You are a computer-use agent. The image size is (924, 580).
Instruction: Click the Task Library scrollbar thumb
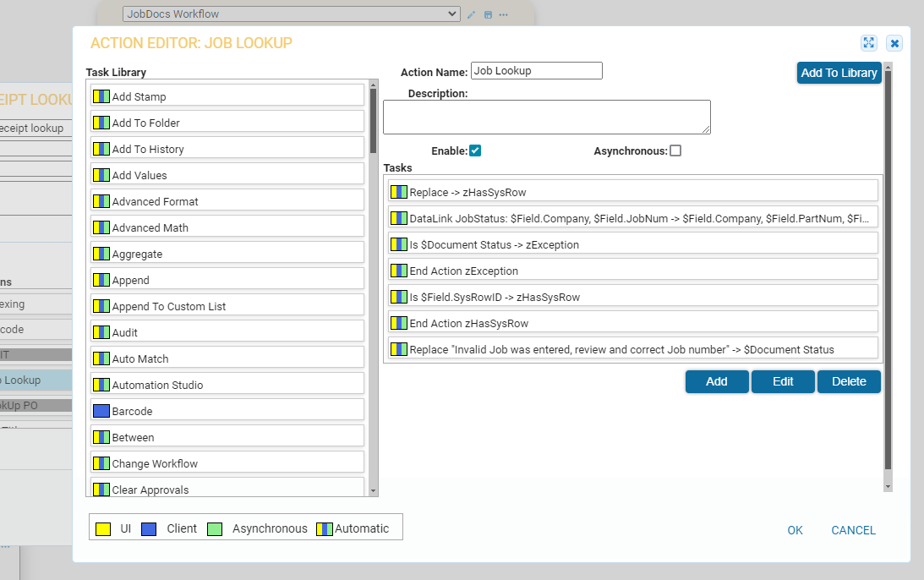pyautogui.click(x=373, y=122)
